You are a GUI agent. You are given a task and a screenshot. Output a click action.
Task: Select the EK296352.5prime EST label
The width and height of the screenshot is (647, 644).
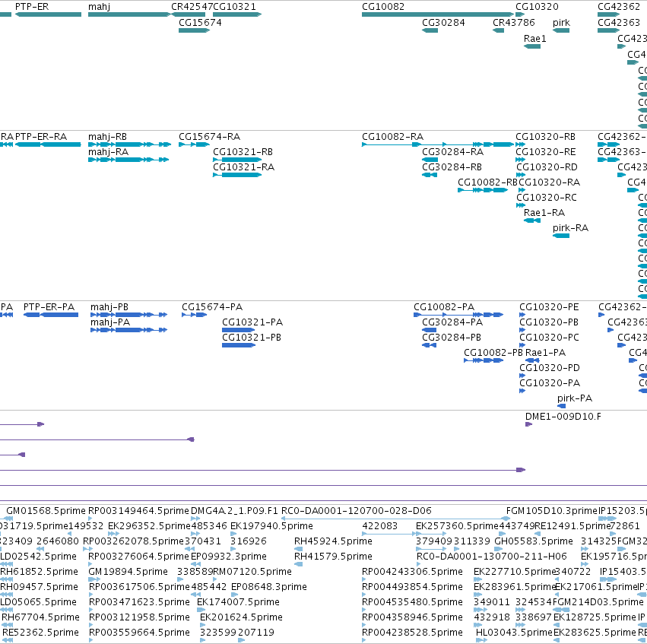[149, 526]
